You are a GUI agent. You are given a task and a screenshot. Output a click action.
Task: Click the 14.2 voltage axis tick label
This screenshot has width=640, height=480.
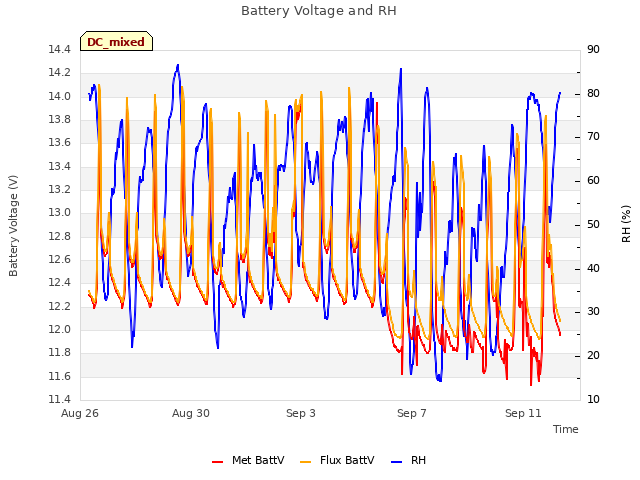(x=59, y=73)
